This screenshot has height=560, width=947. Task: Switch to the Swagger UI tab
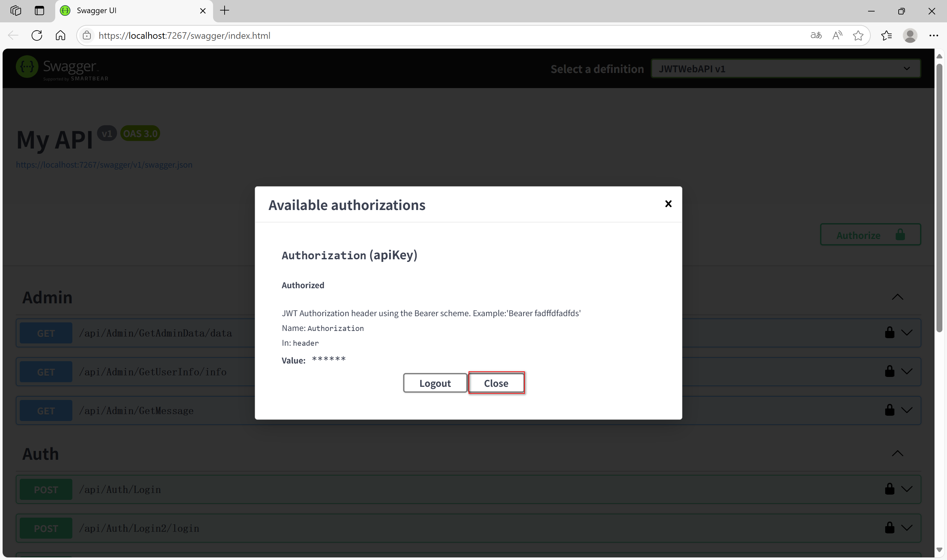(x=128, y=11)
